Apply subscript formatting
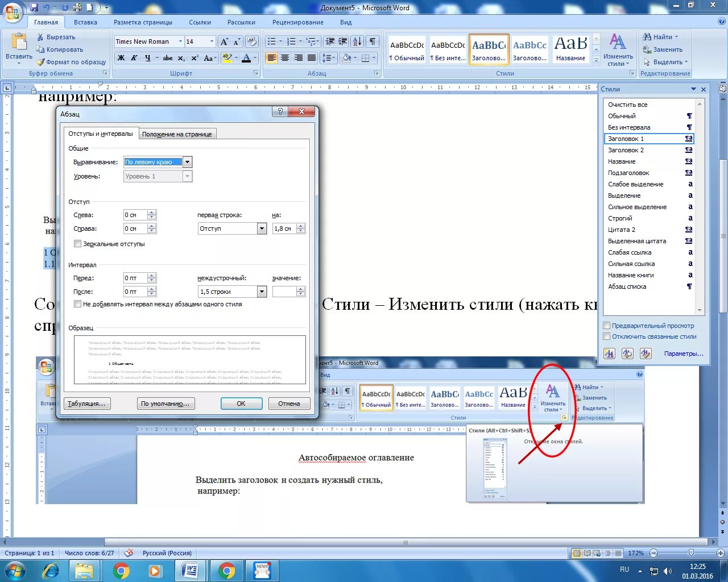 [181, 58]
